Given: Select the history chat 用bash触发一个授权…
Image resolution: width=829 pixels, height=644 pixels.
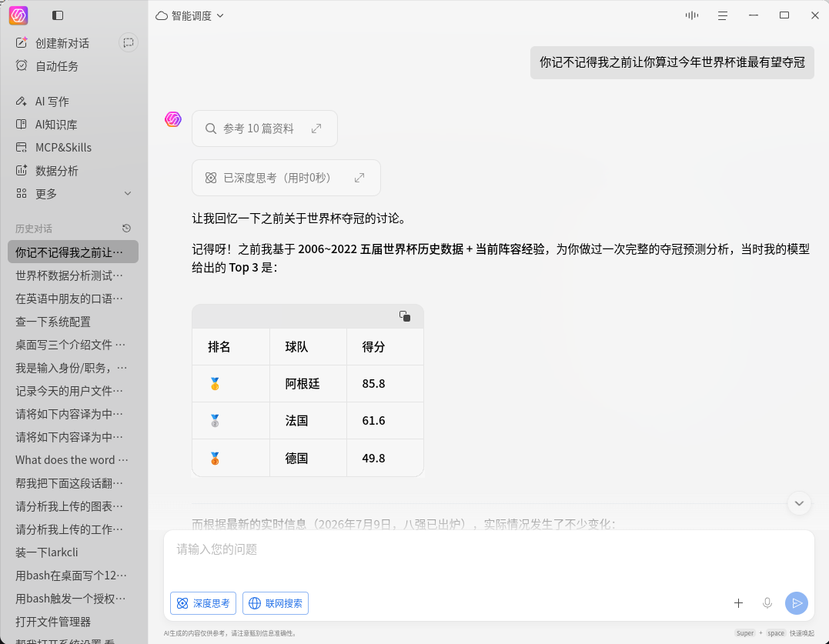Looking at the screenshot, I should tap(73, 599).
